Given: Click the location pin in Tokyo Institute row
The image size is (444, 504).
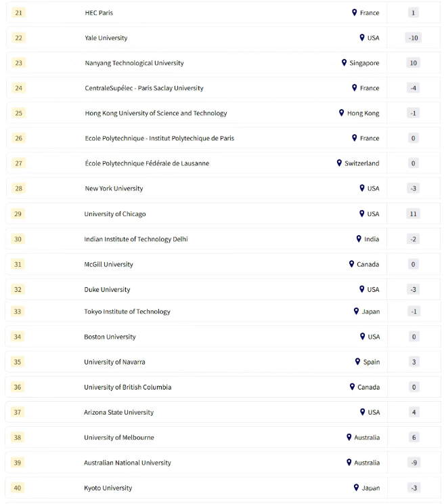Looking at the screenshot, I should (x=357, y=312).
